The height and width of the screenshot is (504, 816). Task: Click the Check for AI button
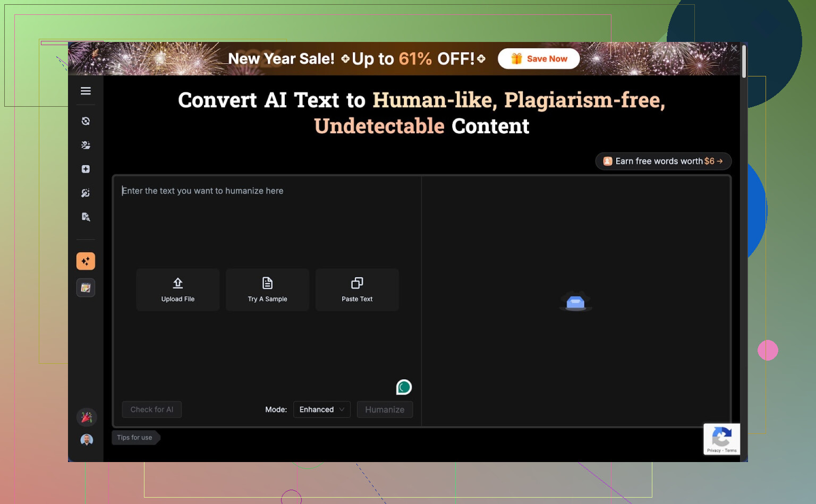pyautogui.click(x=152, y=409)
